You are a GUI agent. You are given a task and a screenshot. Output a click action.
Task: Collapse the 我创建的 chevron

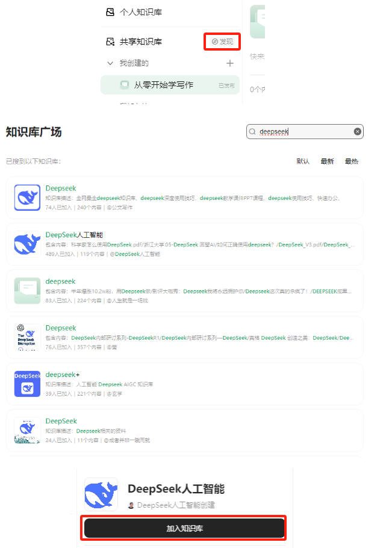110,63
